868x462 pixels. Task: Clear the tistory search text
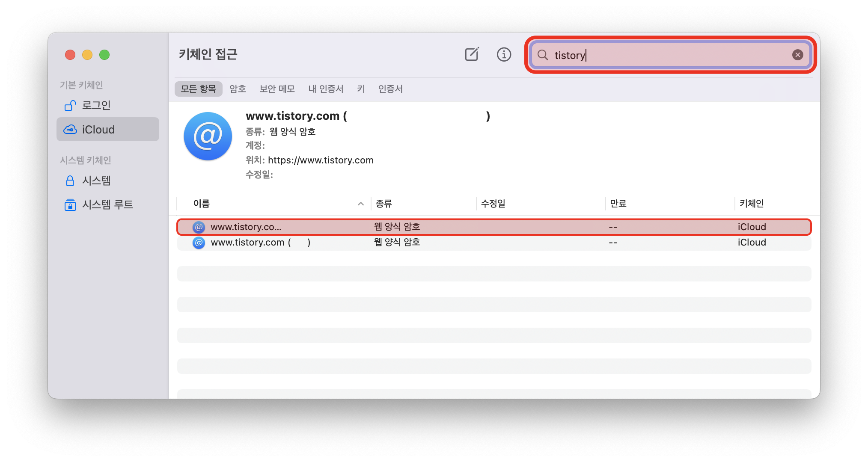point(797,55)
